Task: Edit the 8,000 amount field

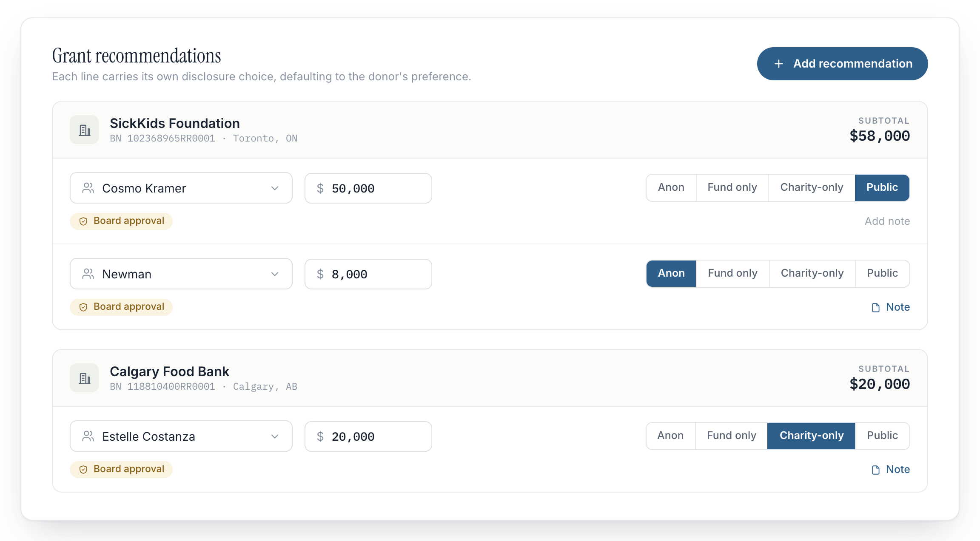Action: [368, 274]
